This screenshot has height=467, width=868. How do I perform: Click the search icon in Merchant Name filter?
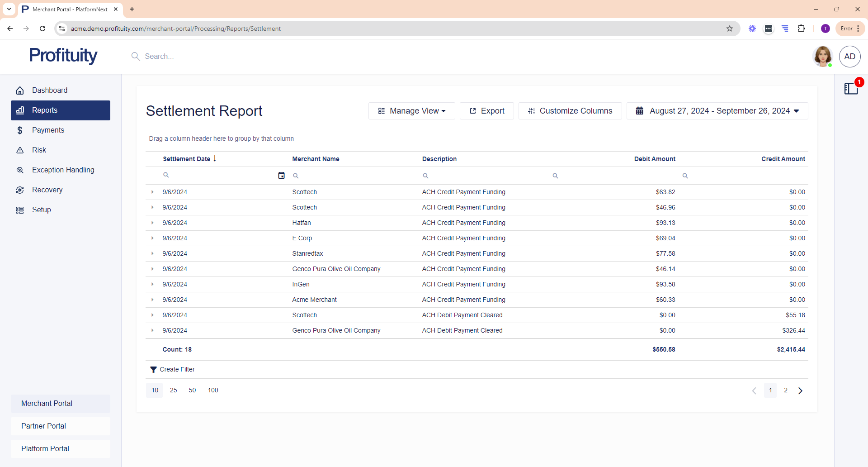pos(296,176)
